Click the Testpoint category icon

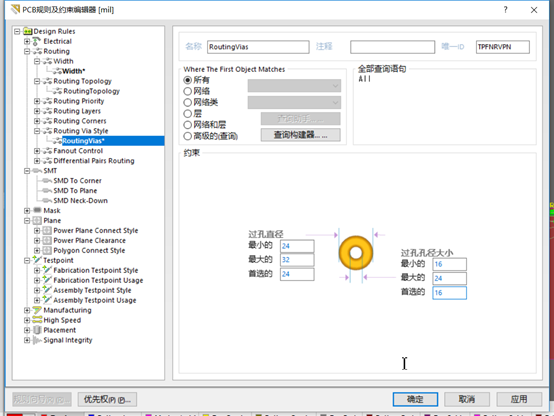pyautogui.click(x=37, y=260)
